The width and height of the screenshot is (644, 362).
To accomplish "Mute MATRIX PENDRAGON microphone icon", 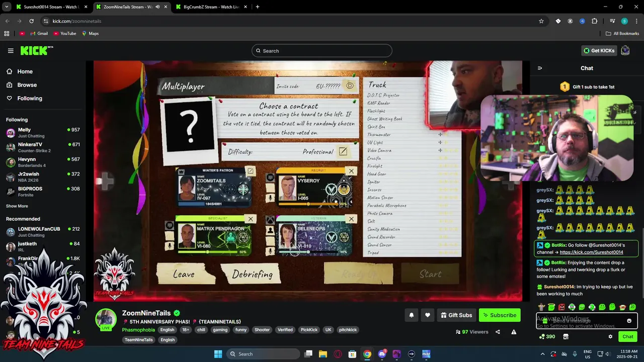I will pyautogui.click(x=170, y=245).
